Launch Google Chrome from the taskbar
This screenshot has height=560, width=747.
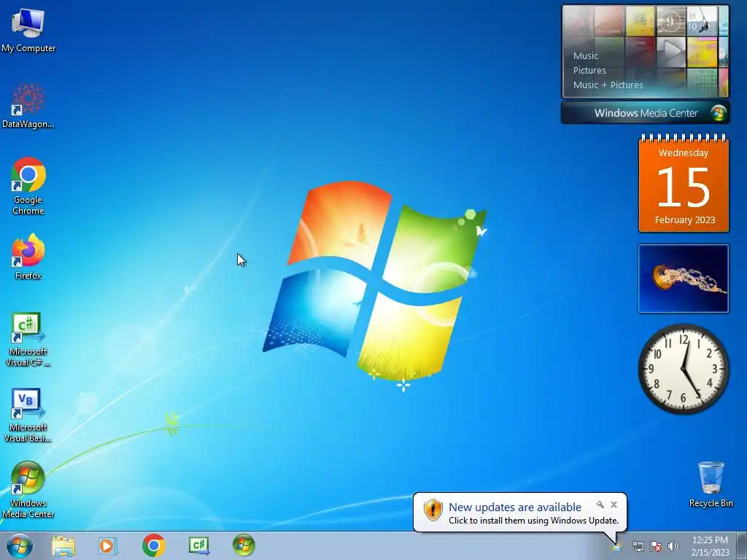[153, 545]
